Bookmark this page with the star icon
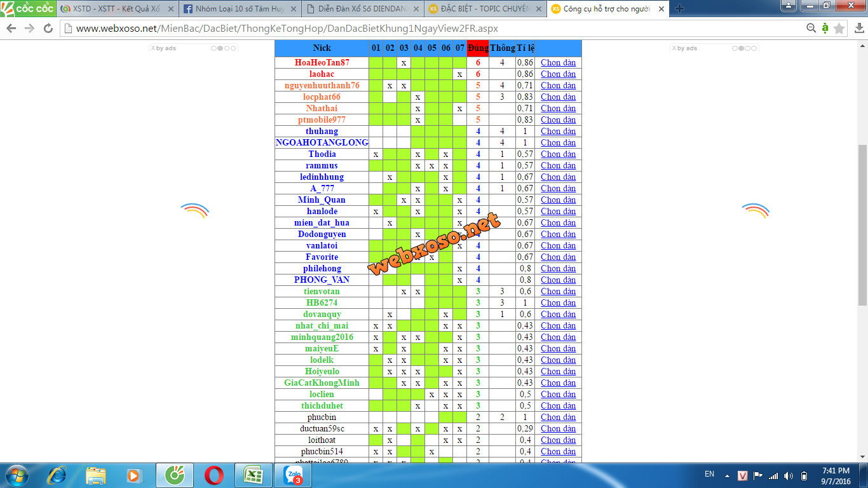 click(839, 28)
